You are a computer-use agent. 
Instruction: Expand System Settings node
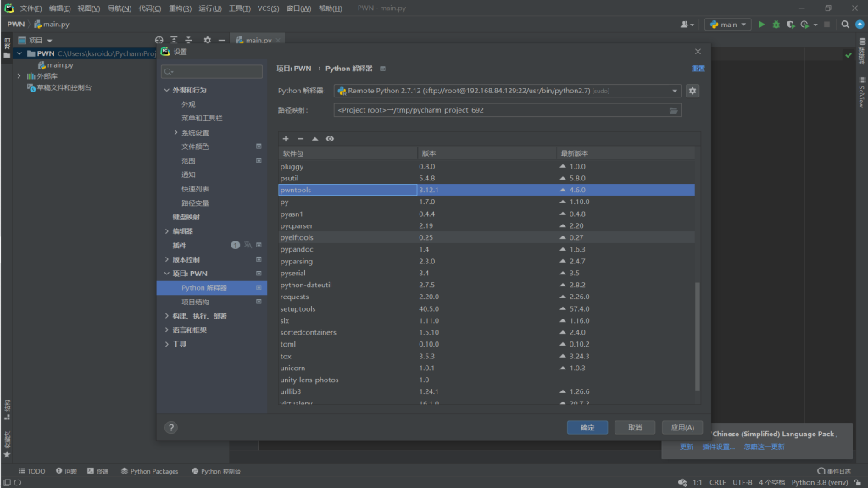(176, 132)
